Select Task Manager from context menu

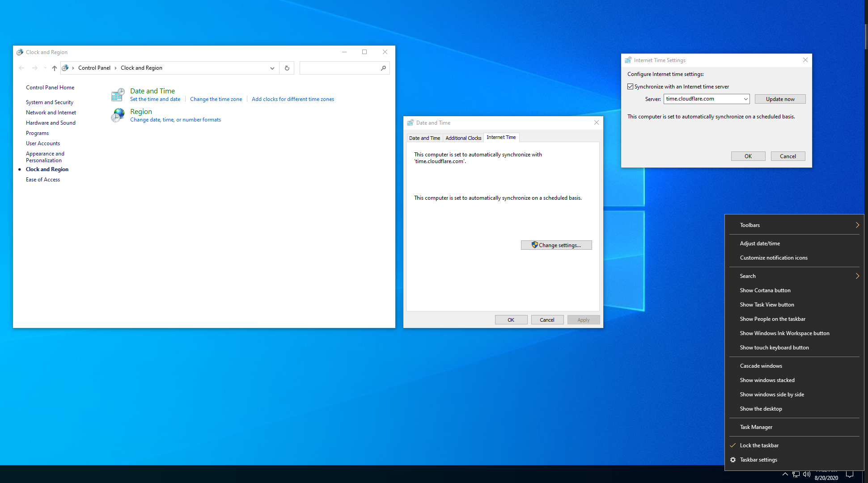pyautogui.click(x=756, y=427)
